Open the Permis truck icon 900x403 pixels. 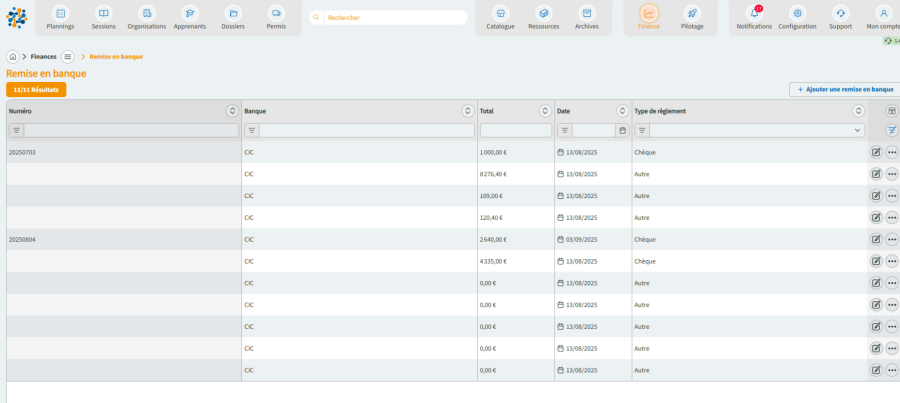tap(276, 18)
